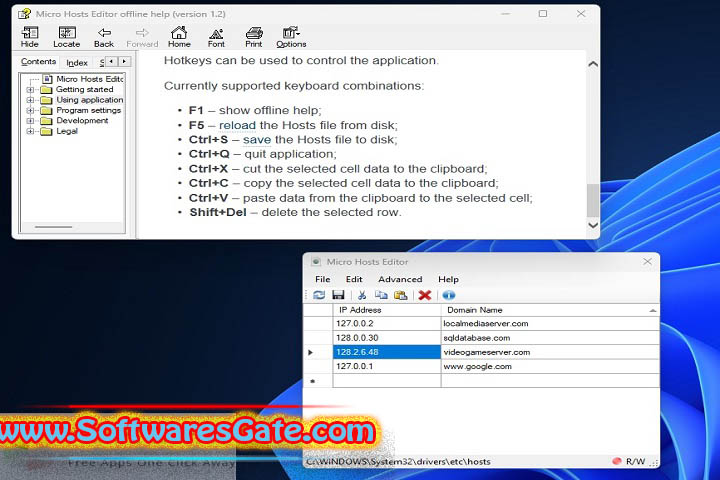Viewport: 720px width, 480px height.
Task: Click the empty new-row IP address cell
Action: coord(387,380)
